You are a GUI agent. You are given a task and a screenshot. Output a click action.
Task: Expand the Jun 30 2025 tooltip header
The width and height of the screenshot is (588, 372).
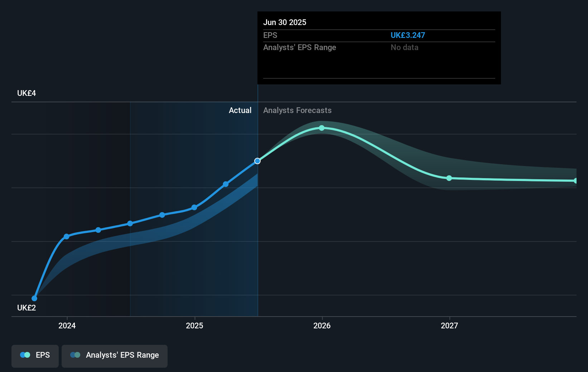[x=285, y=22]
